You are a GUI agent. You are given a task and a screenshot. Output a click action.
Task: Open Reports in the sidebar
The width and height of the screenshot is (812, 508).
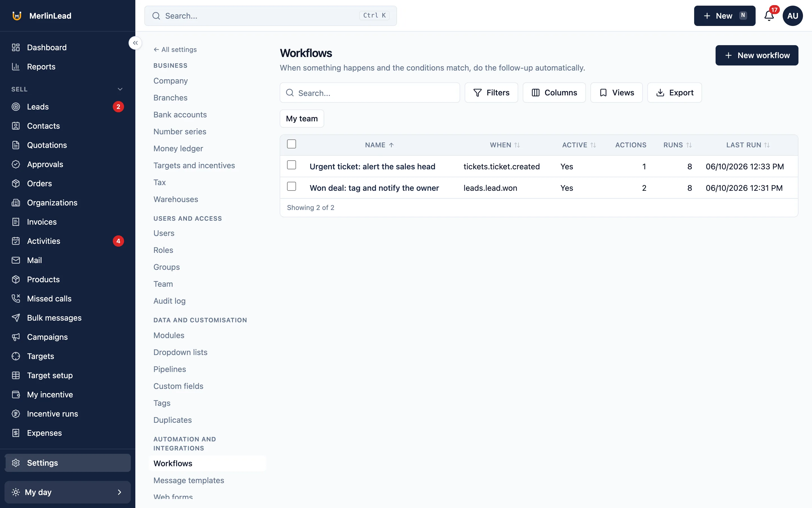(x=67, y=67)
